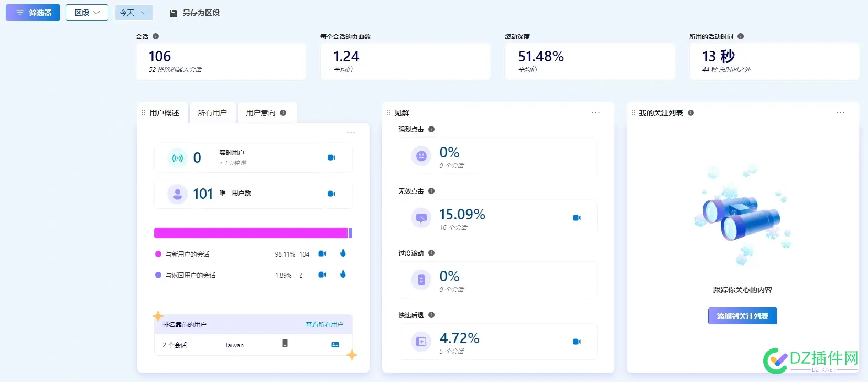Screen dimensions: 868x382
Task: Click the 查看所有用户 link
Action: coord(324,325)
